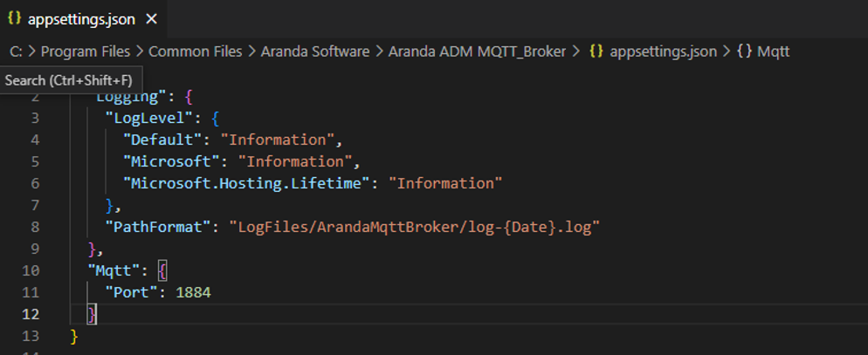This screenshot has width=868, height=355.
Task: Open Program Files breadcrumb segment
Action: point(86,52)
